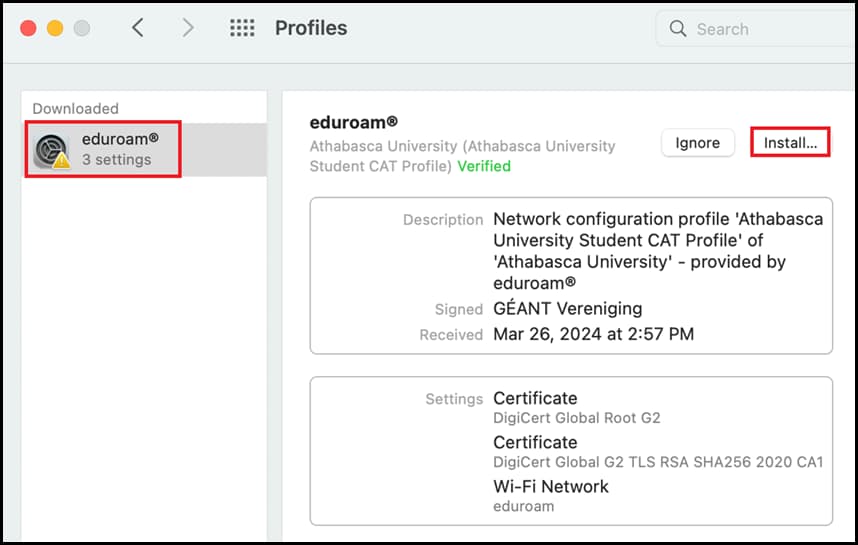Click the yellow warning badge on profile

[62, 160]
